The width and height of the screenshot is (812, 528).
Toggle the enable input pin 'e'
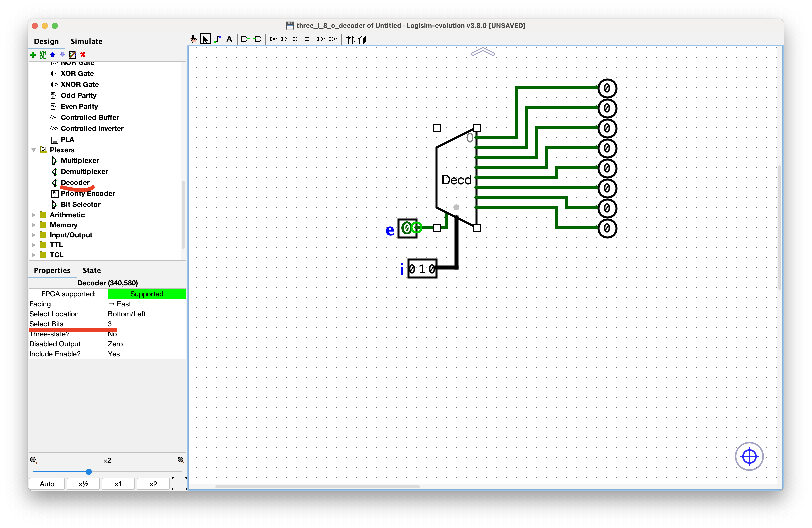coord(407,228)
